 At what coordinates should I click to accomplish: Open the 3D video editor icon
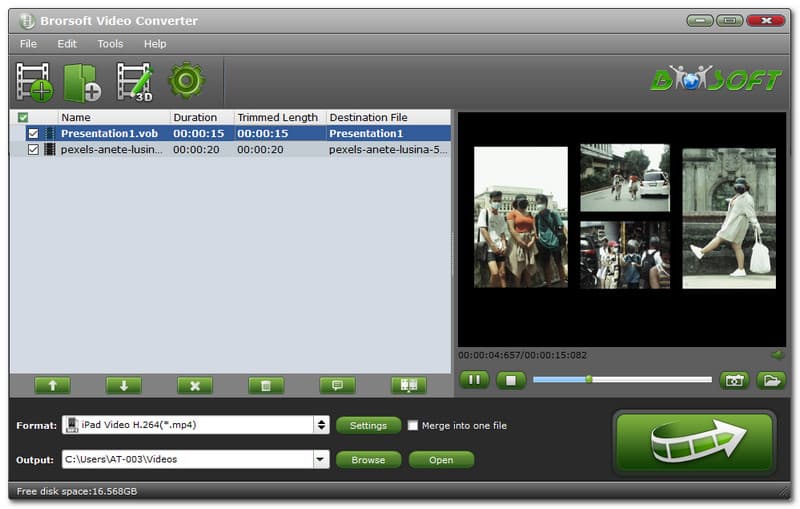pyautogui.click(x=134, y=82)
